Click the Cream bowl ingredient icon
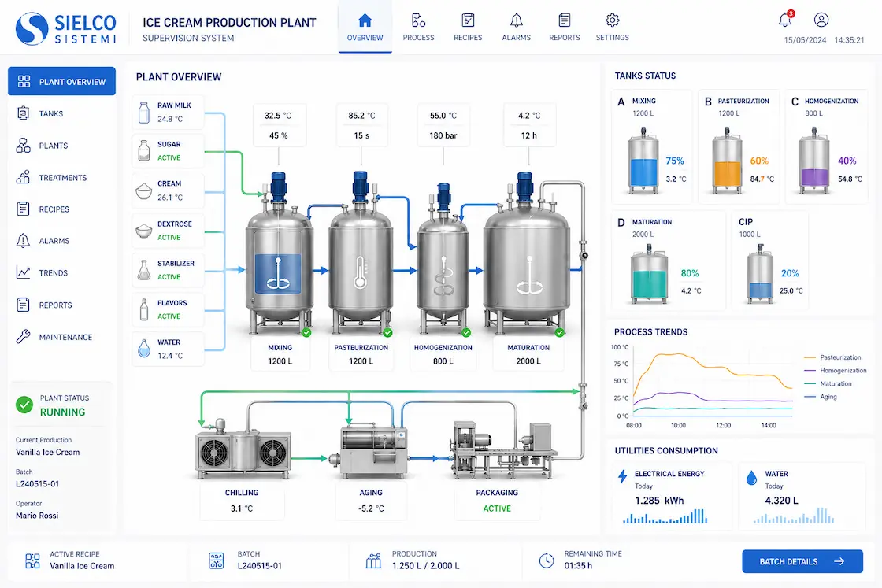The width and height of the screenshot is (882, 588). click(x=144, y=191)
